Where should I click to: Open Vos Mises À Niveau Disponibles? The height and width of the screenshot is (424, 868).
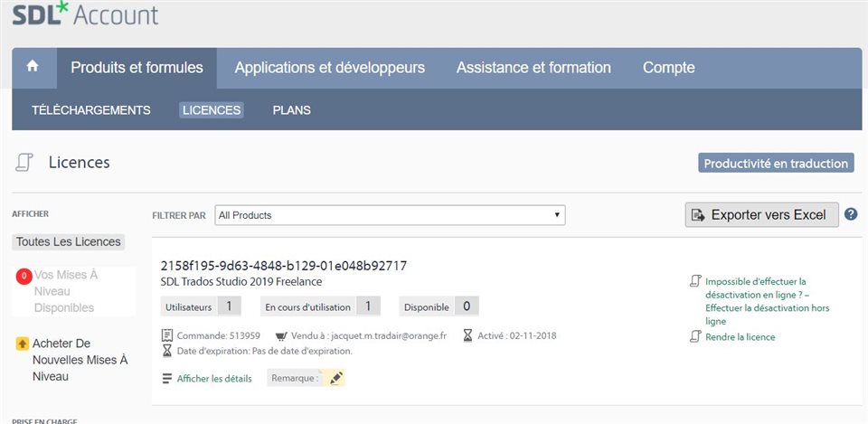coord(64,291)
